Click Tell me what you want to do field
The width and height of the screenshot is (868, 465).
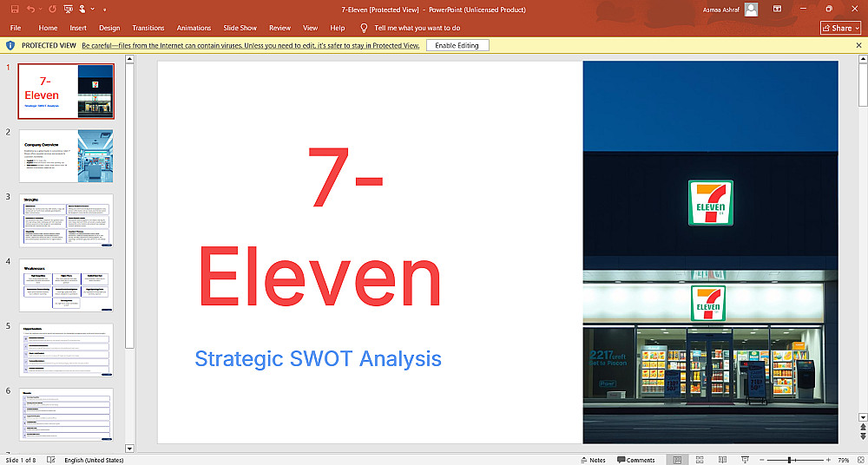point(418,28)
